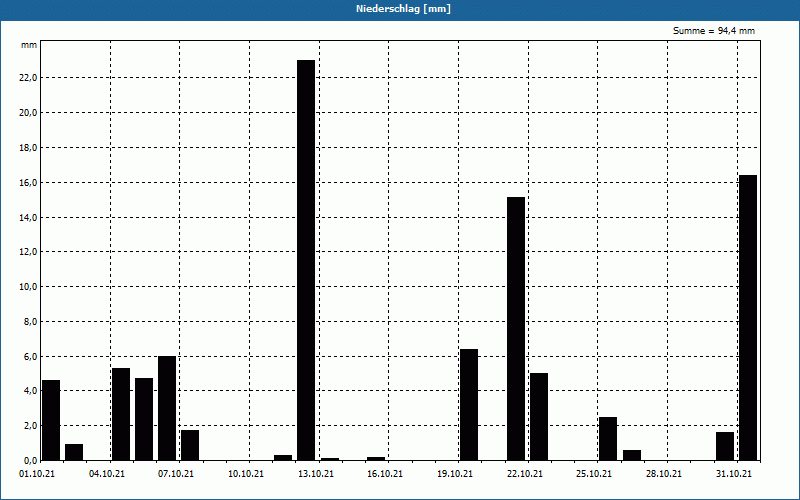
Task: Click the y-axis value 0,0
Action: pos(30,461)
